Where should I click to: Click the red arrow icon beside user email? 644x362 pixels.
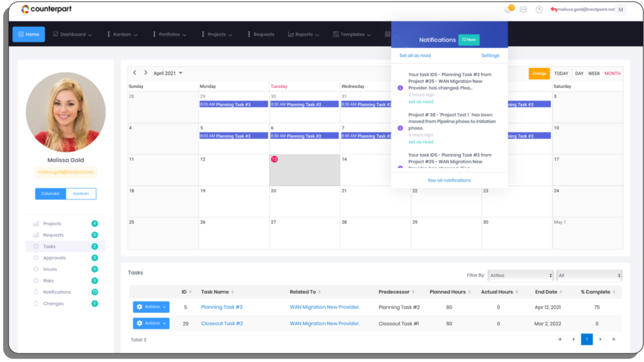pos(553,9)
